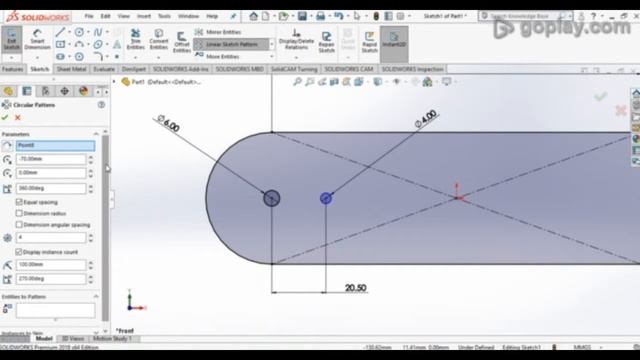
Task: Open the PropertyManager tab
Action: pyautogui.click(x=27, y=91)
